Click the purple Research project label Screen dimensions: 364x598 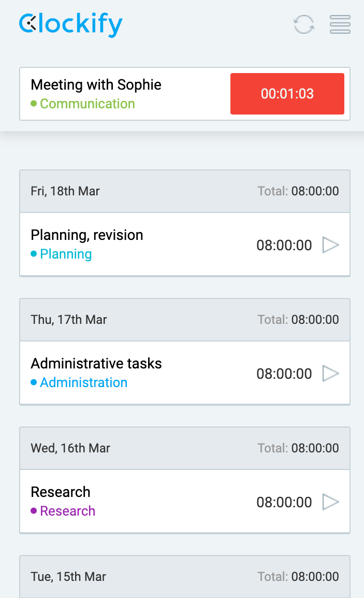click(x=67, y=511)
